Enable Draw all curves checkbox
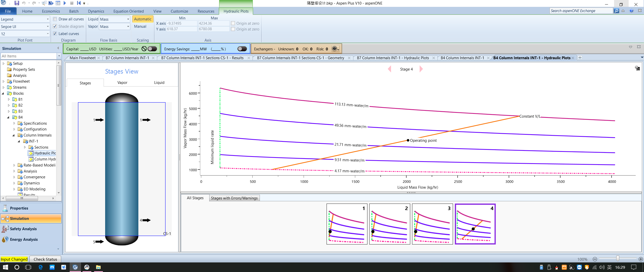The height and width of the screenshot is (272, 644). [55, 19]
